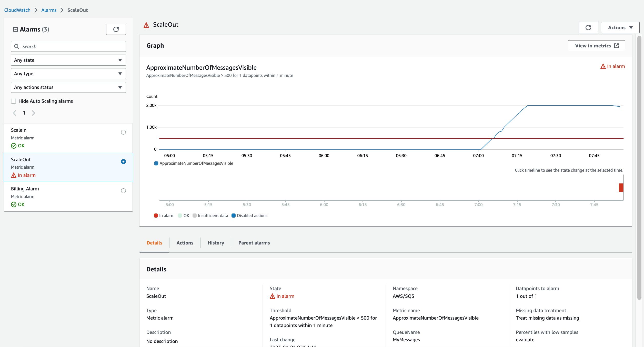Open the Any actions status dropdown
Viewport: 644px width, 347px height.
click(68, 87)
